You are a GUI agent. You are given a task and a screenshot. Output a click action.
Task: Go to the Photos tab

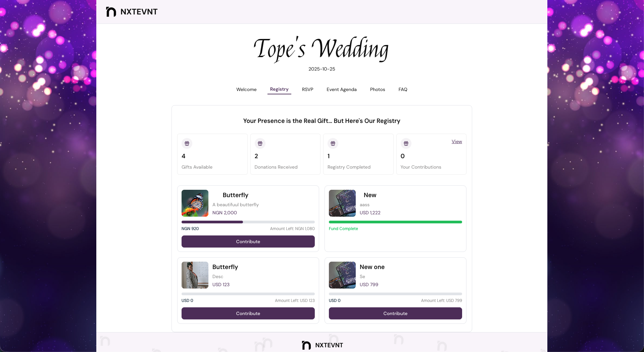coord(378,89)
